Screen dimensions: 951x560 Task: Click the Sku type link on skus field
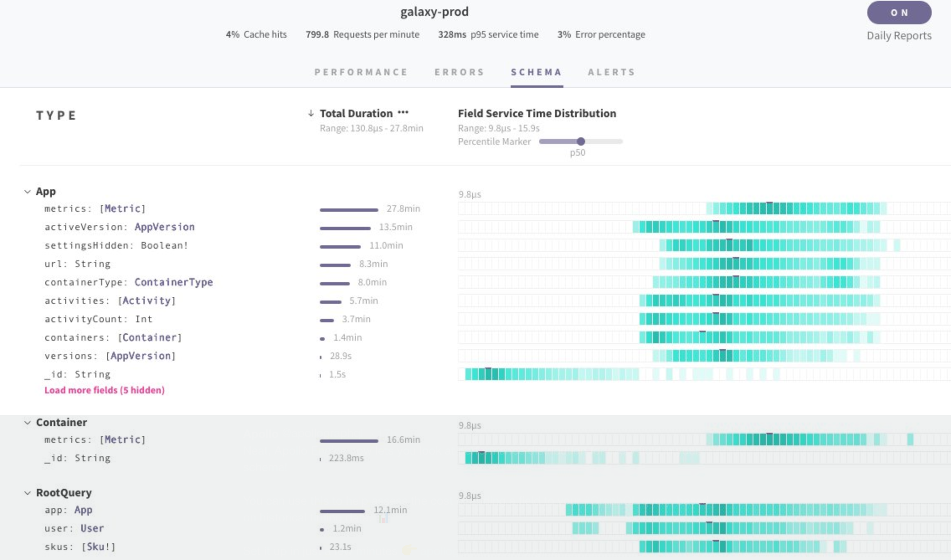(95, 547)
